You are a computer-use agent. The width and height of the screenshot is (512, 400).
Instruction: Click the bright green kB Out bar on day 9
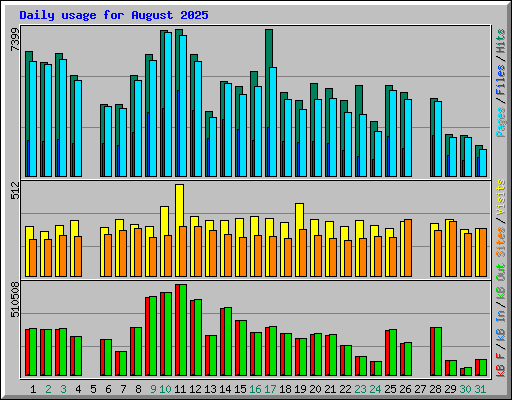click(153, 336)
